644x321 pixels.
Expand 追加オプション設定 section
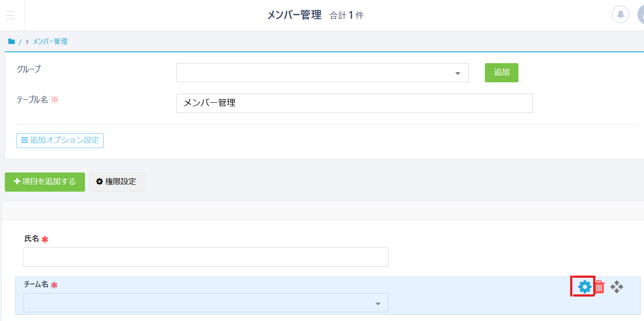click(60, 141)
